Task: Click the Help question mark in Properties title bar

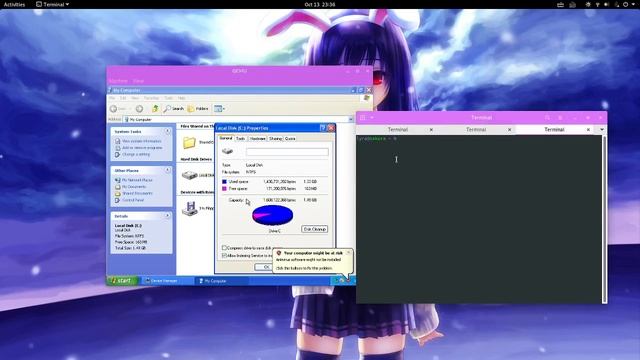Action: 322,128
